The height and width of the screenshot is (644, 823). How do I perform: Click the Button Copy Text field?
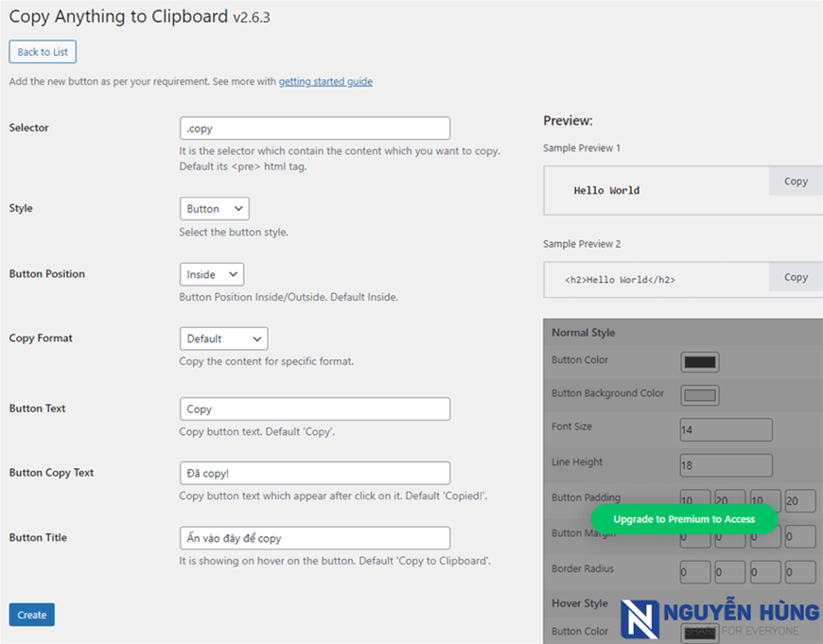[314, 473]
